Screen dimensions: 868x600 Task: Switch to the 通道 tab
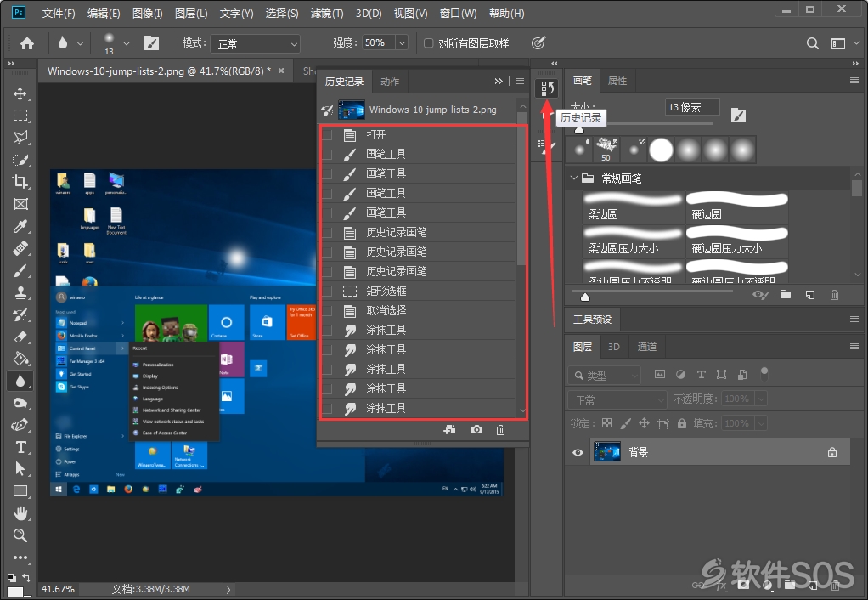coord(646,347)
